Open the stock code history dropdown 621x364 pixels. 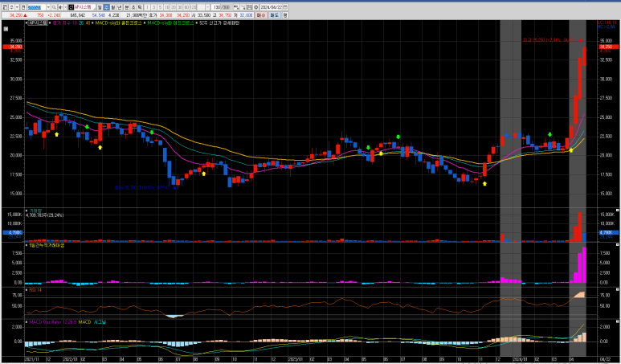point(48,7)
